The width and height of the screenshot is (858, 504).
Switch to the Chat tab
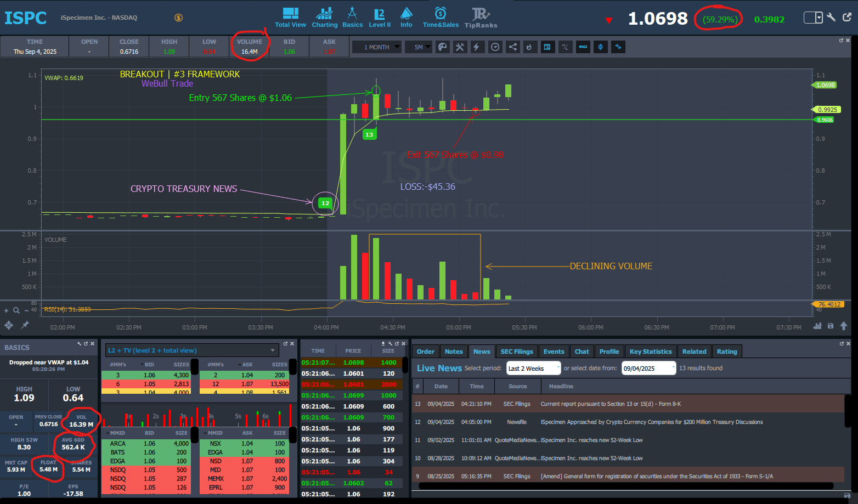[x=582, y=352]
